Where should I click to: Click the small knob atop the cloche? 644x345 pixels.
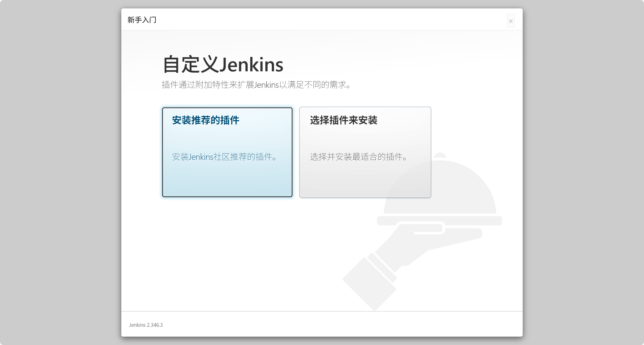coord(440,155)
